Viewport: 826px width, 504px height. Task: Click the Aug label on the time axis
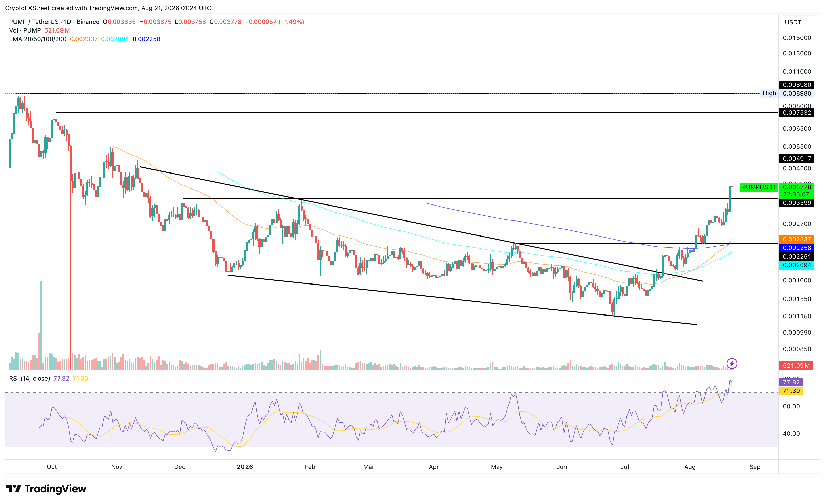[690, 467]
